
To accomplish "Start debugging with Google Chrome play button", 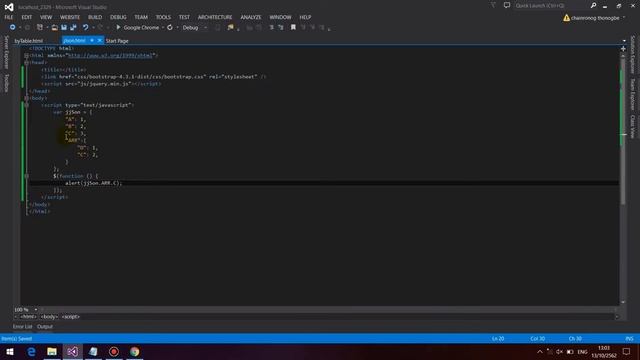I will (x=118, y=27).
